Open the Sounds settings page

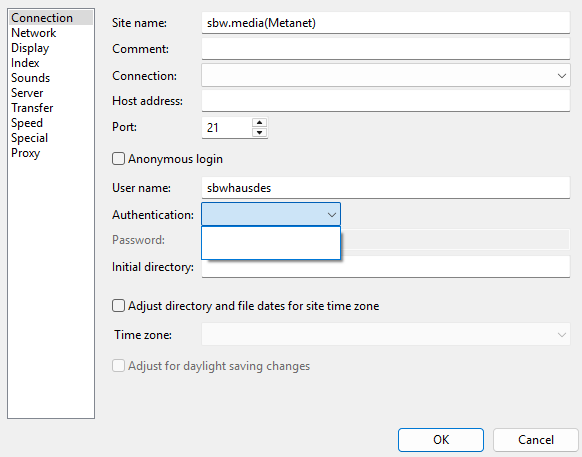30,78
